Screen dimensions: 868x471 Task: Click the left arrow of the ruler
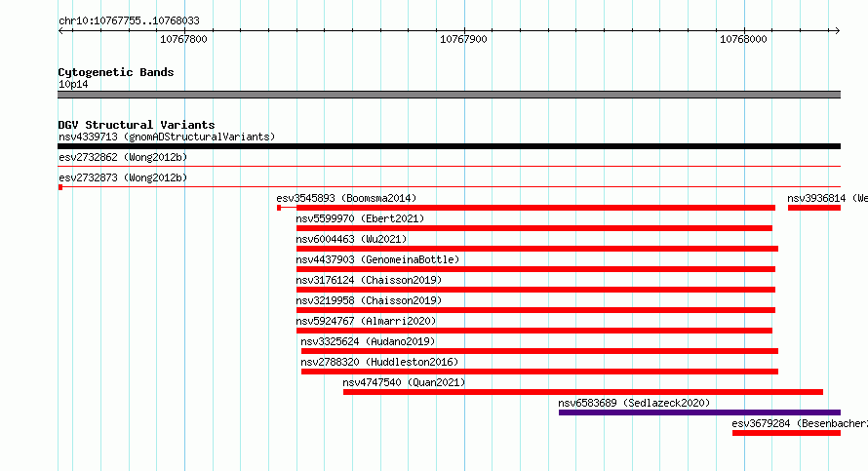point(61,31)
